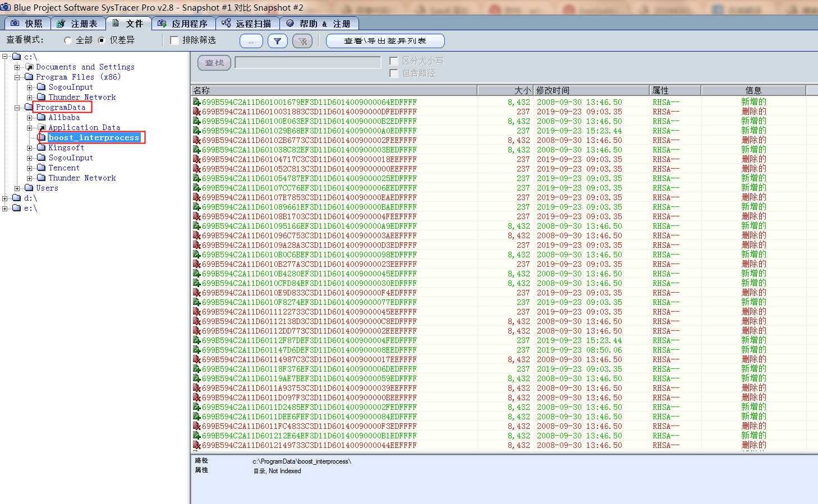Collapse the Program Files (x86) node
The height and width of the screenshot is (504, 818).
(17, 77)
